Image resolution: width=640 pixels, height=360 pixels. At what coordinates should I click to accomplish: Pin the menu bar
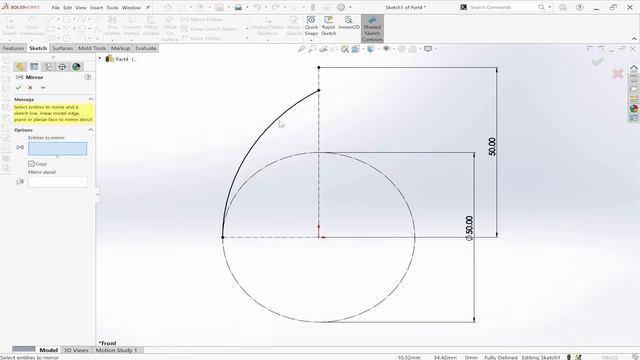[x=148, y=8]
